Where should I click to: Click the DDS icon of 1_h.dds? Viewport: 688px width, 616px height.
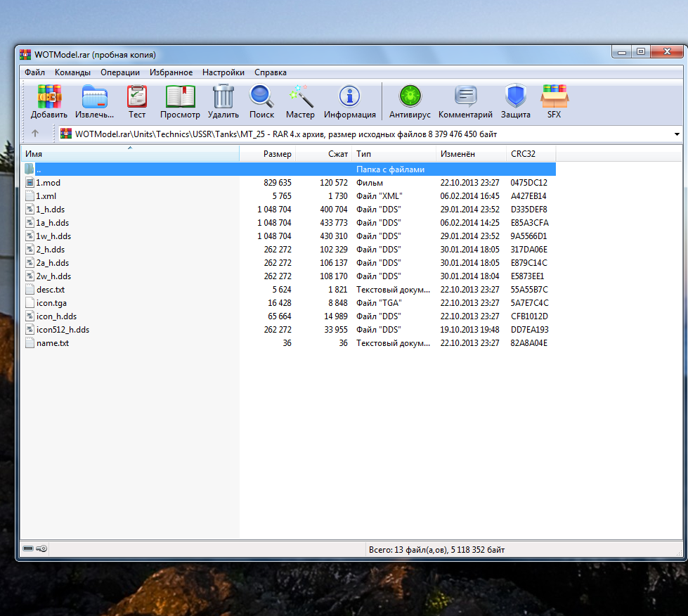pyautogui.click(x=30, y=210)
